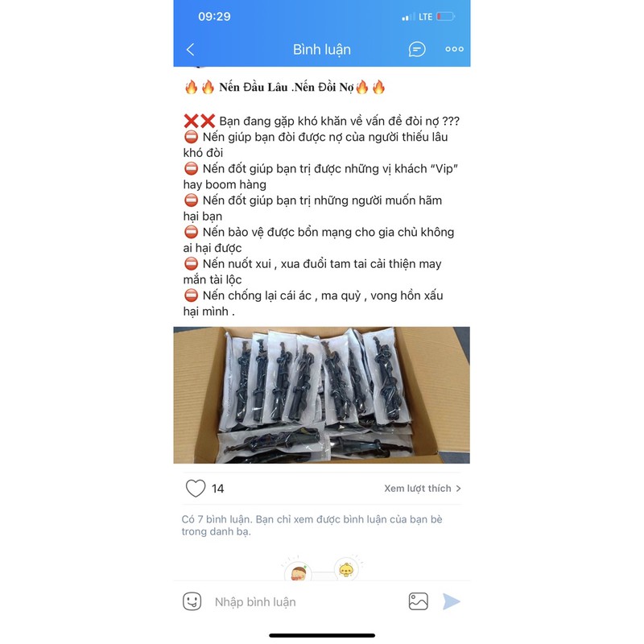This screenshot has height=644, width=644.
Task: Open the three-dot more options menu
Action: (454, 49)
